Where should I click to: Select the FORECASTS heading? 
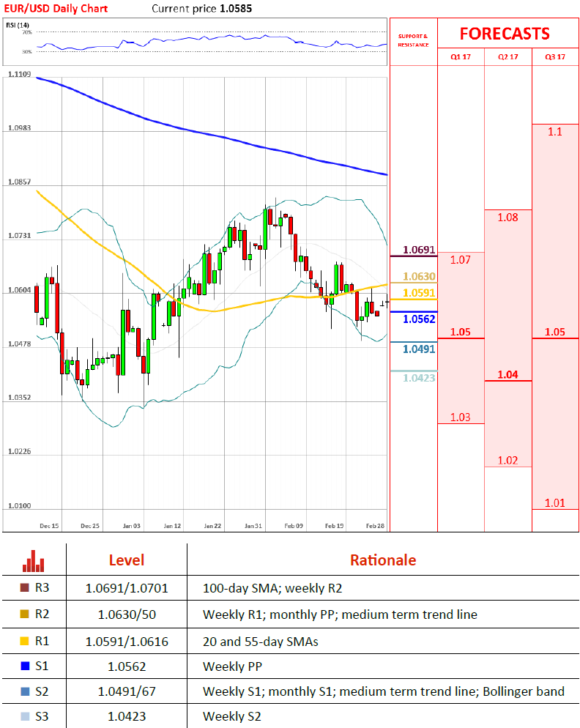point(505,34)
